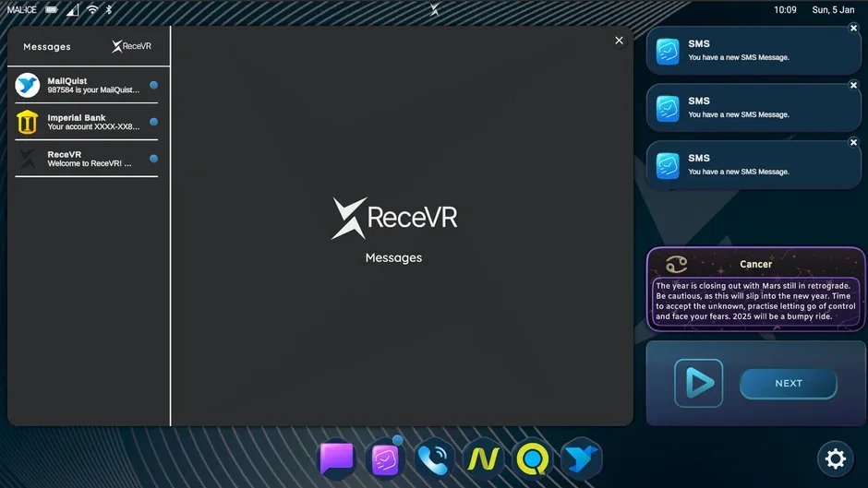Open the first SMS notification card
Screen dimensions: 868x488
pyautogui.click(x=753, y=51)
